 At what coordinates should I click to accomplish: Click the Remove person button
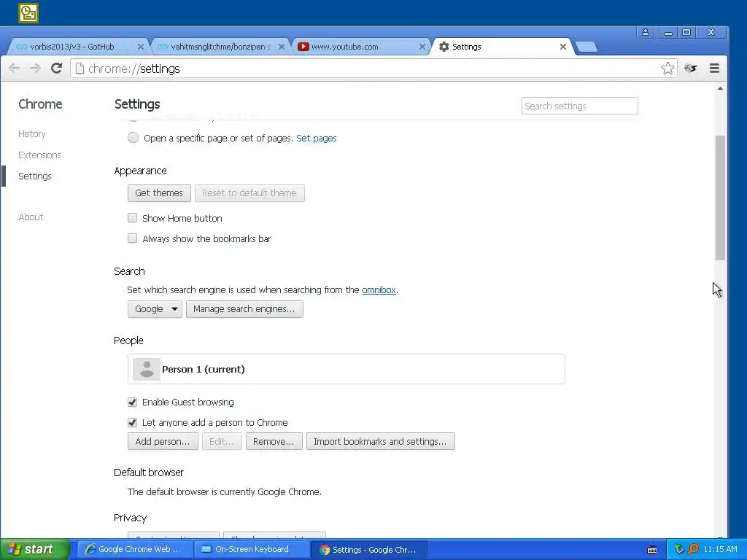274,441
